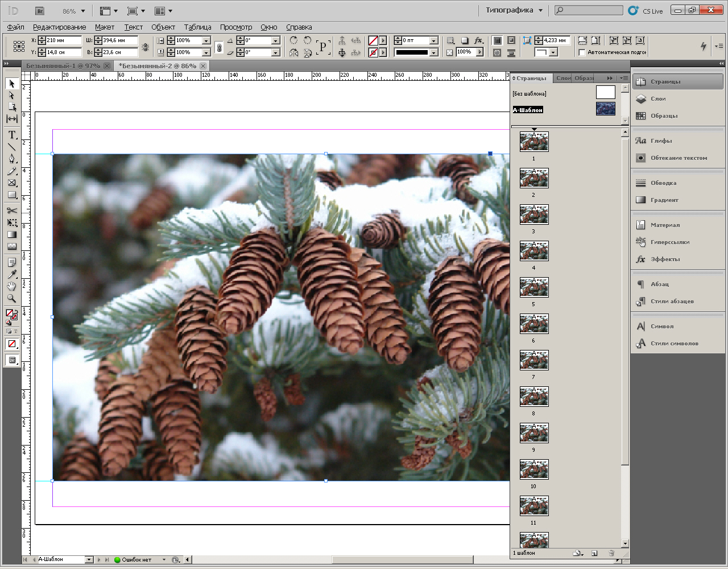Image resolution: width=728 pixels, height=569 pixels.
Task: Open the rotation angle dropdown
Action: coord(276,40)
